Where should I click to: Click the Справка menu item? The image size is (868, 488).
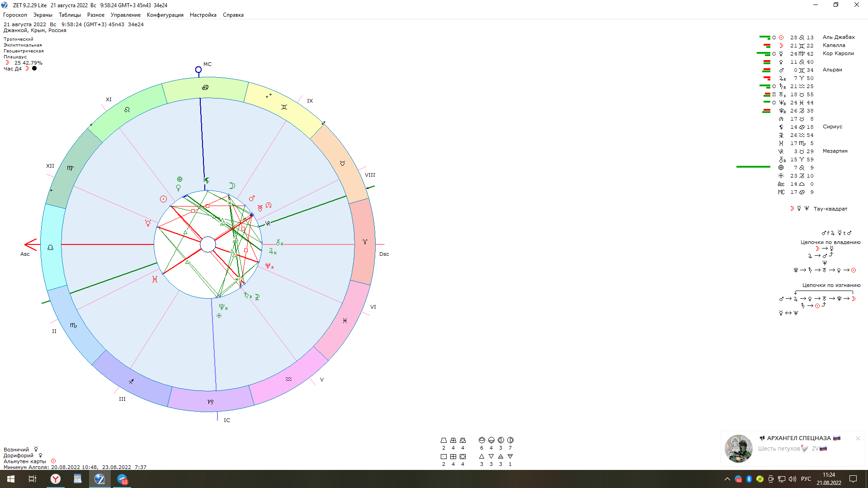pyautogui.click(x=233, y=15)
